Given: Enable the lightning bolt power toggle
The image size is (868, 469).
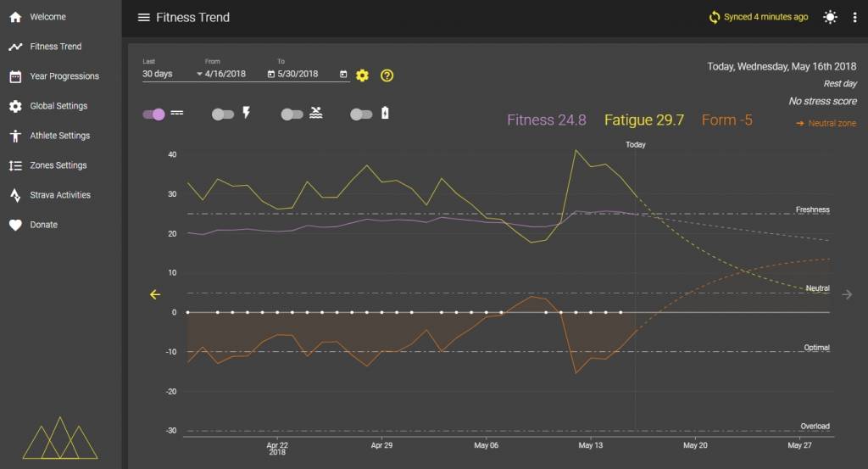Looking at the screenshot, I should [x=223, y=114].
